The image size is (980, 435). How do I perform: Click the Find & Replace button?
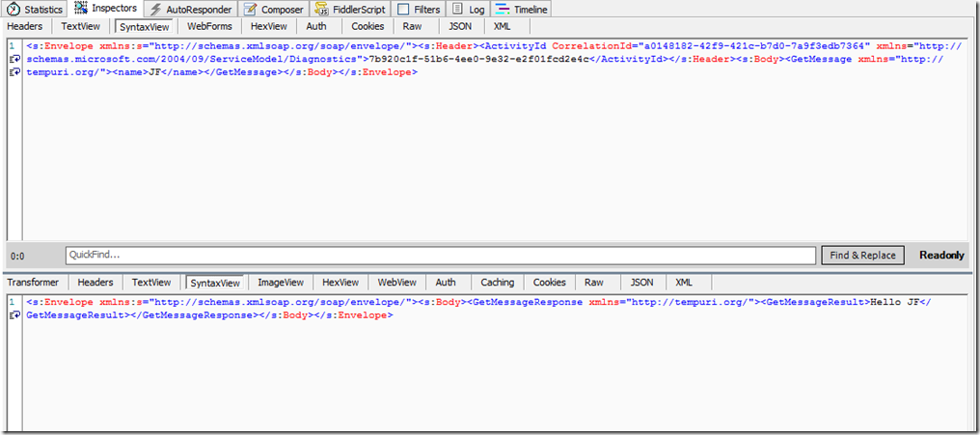pyautogui.click(x=862, y=255)
